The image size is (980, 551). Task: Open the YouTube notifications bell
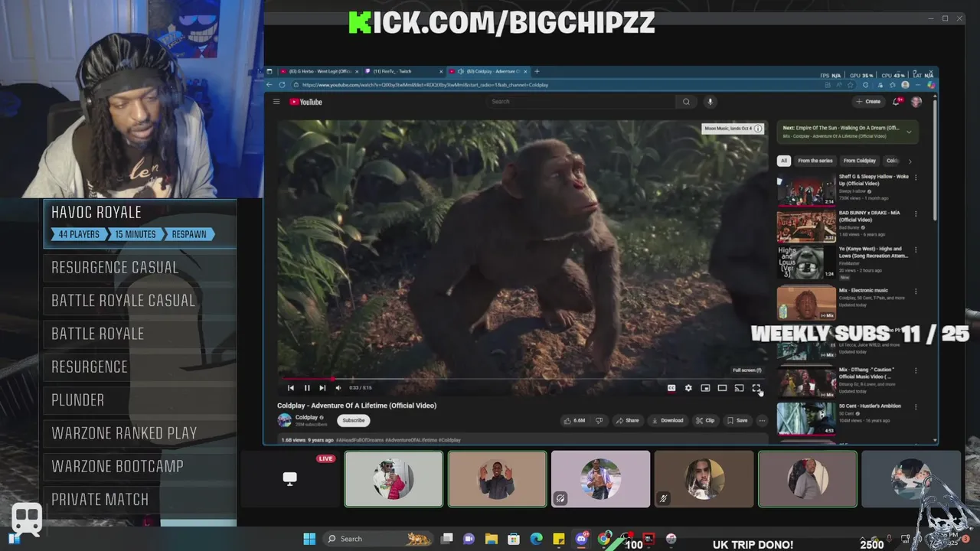[x=897, y=101]
